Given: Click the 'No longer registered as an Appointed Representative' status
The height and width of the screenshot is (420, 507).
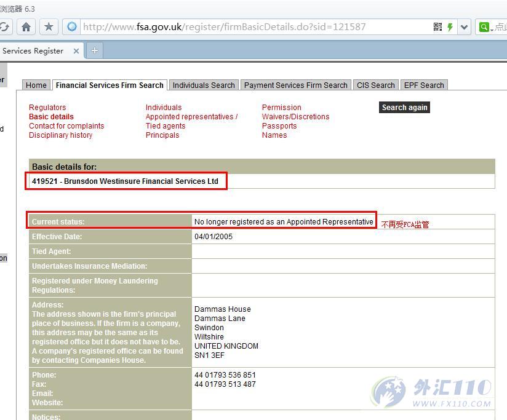Looking at the screenshot, I should click(x=284, y=221).
